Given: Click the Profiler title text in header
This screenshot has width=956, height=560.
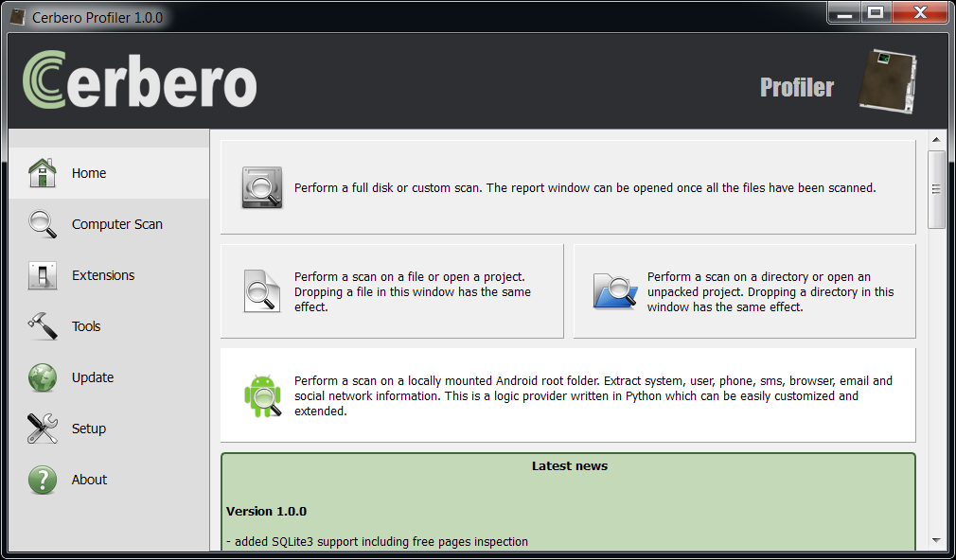Looking at the screenshot, I should coord(797,88).
